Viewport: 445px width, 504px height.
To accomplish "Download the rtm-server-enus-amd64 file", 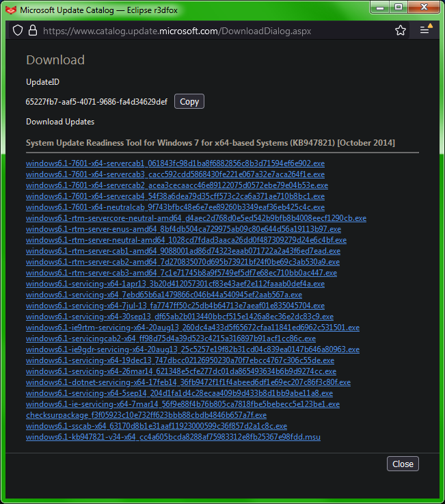I will click(x=183, y=229).
